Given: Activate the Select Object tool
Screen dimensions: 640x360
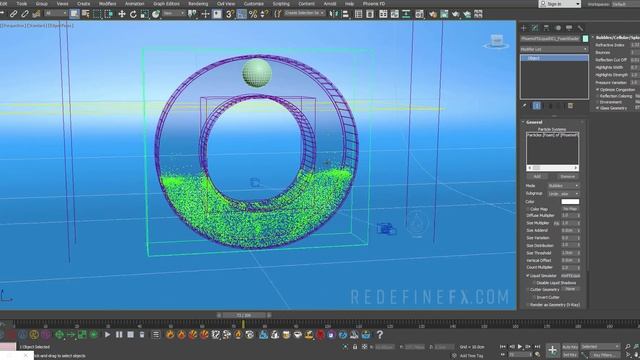Looking at the screenshot, I should coord(74,14).
